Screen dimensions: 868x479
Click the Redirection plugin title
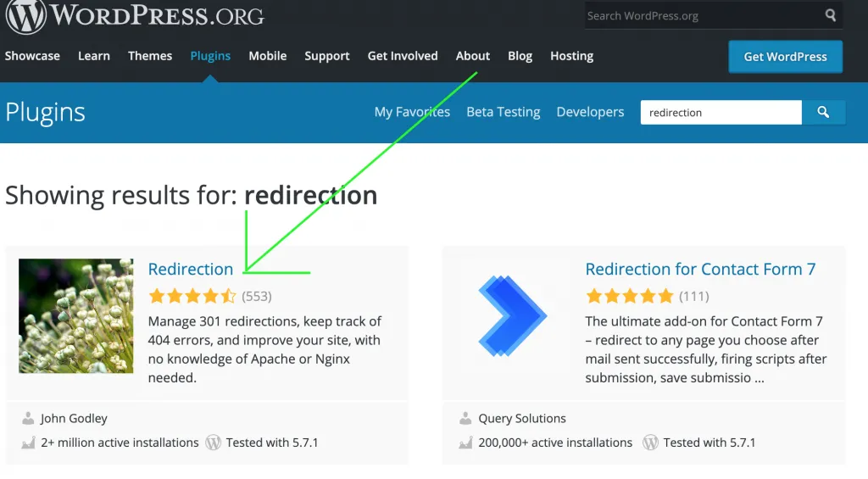point(191,269)
